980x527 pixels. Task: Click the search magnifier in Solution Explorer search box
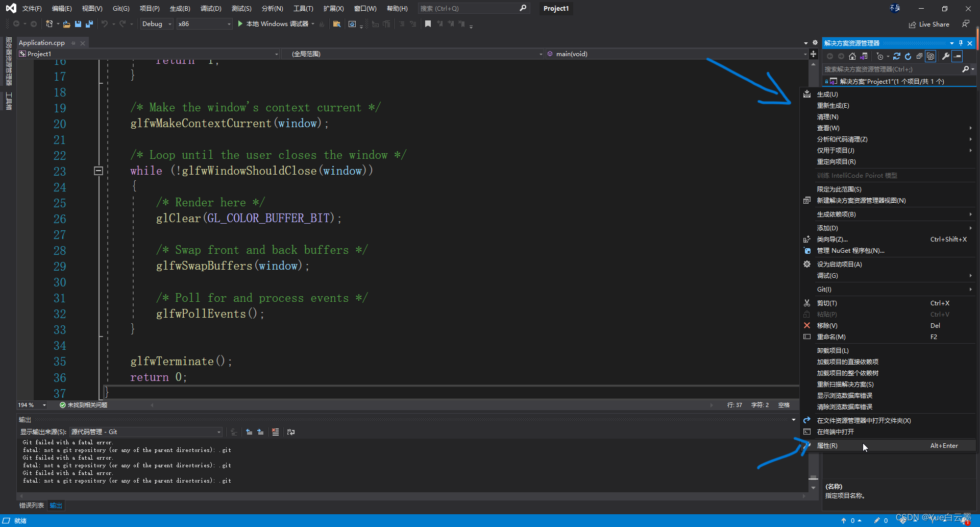pos(965,69)
